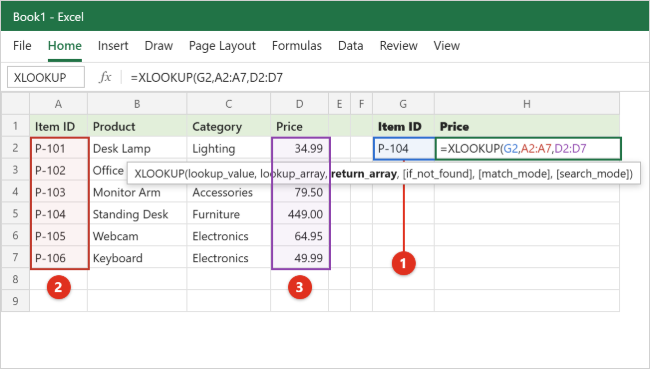Image resolution: width=650 pixels, height=369 pixels.
Task: Select cell A5 containing P-104
Action: pos(58,214)
